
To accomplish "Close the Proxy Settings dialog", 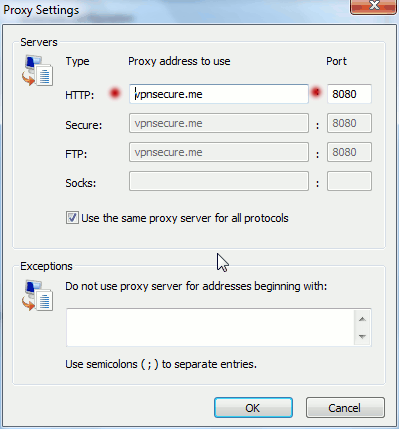I will point(373,6).
